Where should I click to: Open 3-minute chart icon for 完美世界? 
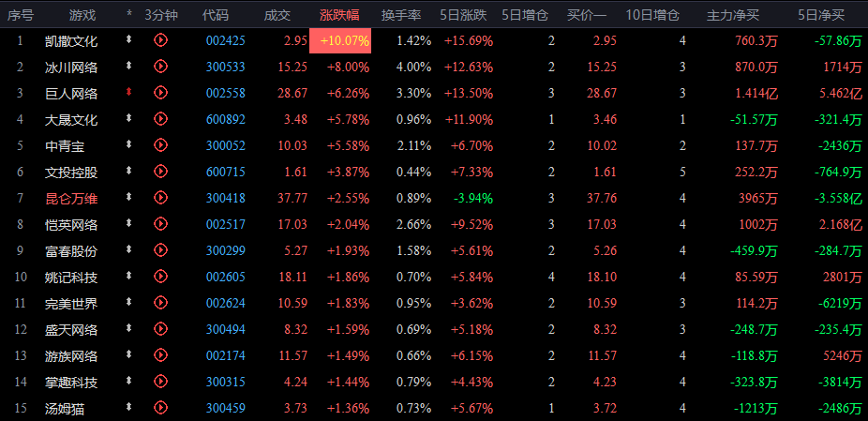(160, 303)
